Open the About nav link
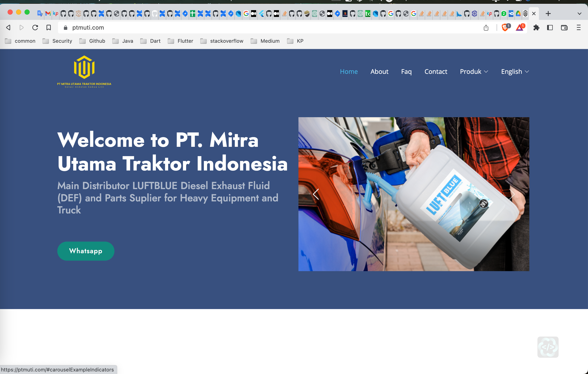This screenshot has width=588, height=374. (x=379, y=71)
